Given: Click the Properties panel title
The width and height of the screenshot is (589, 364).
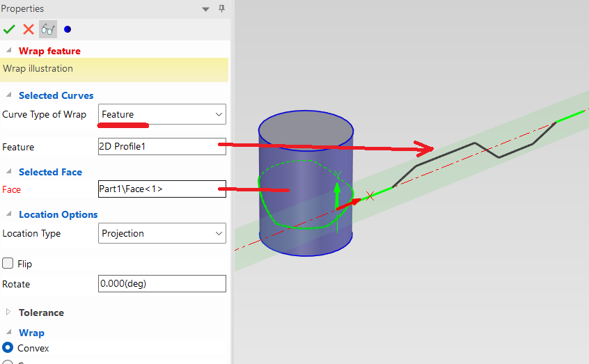Looking at the screenshot, I should (x=22, y=8).
